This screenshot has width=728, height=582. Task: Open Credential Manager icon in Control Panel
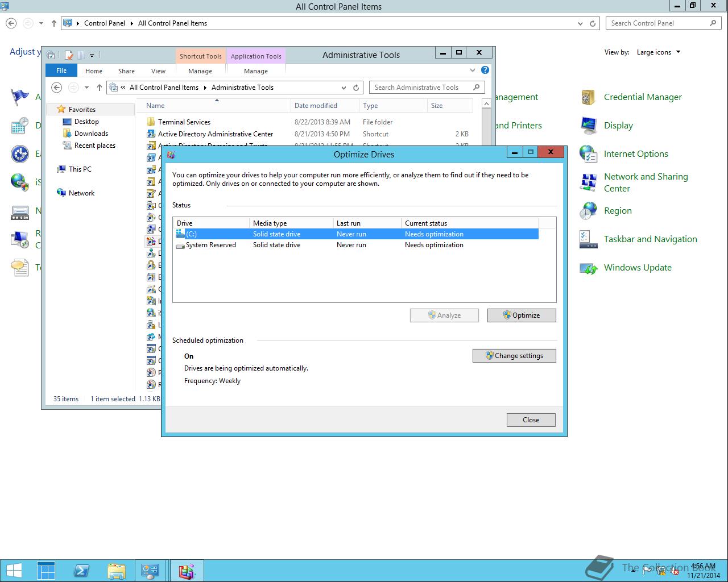coord(588,97)
